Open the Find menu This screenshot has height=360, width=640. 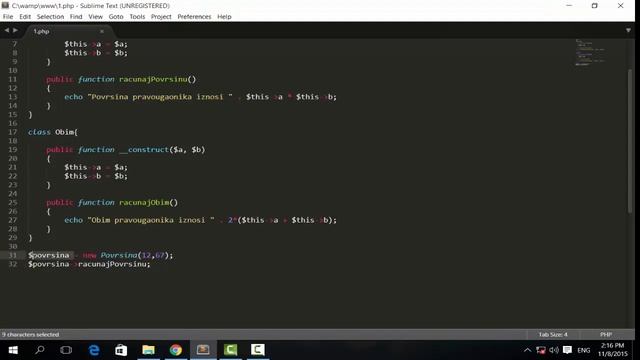(76, 17)
